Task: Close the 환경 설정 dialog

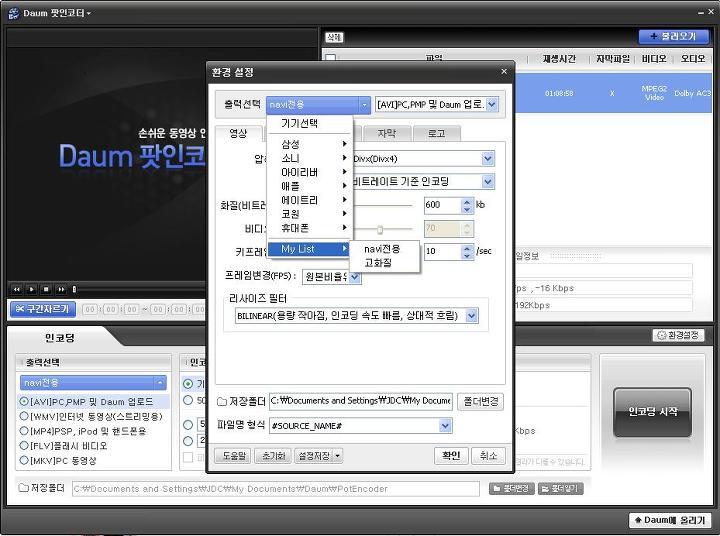Action: pyautogui.click(x=504, y=72)
